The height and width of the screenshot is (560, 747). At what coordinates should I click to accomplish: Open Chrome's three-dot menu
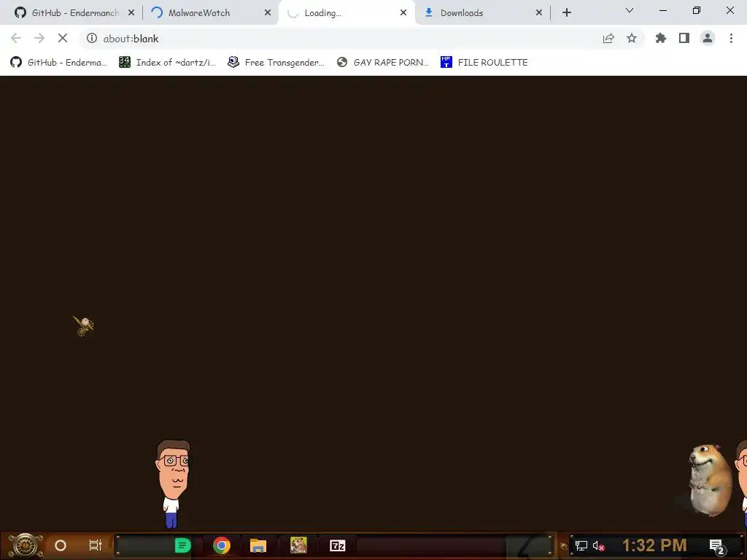(x=731, y=38)
